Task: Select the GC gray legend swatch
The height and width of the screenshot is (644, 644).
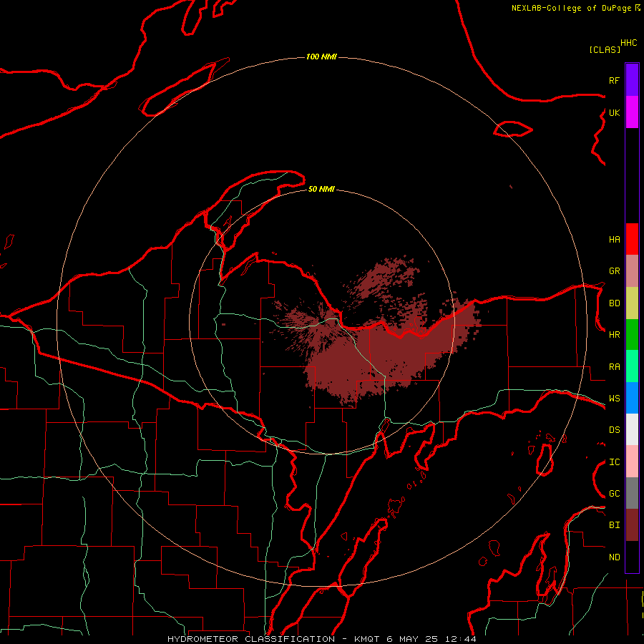Action: point(632,493)
